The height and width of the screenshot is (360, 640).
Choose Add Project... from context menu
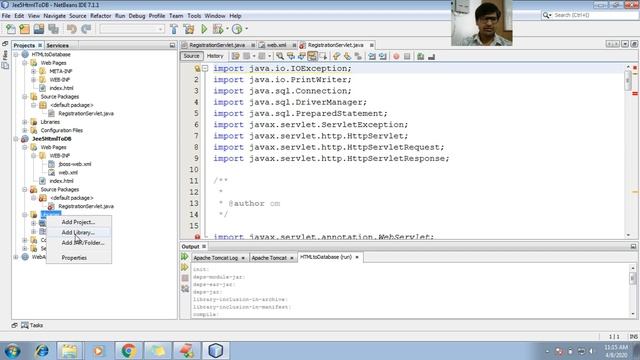(78, 222)
